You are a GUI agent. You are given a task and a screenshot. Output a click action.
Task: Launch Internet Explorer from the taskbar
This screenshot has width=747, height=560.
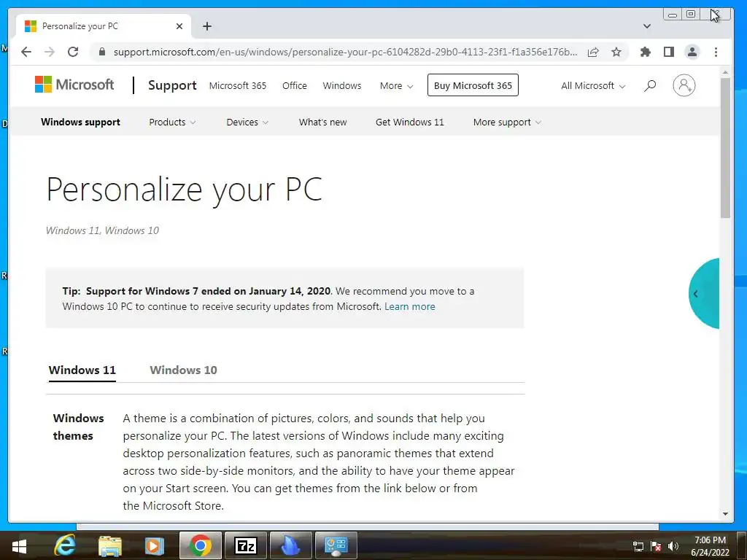click(x=65, y=545)
